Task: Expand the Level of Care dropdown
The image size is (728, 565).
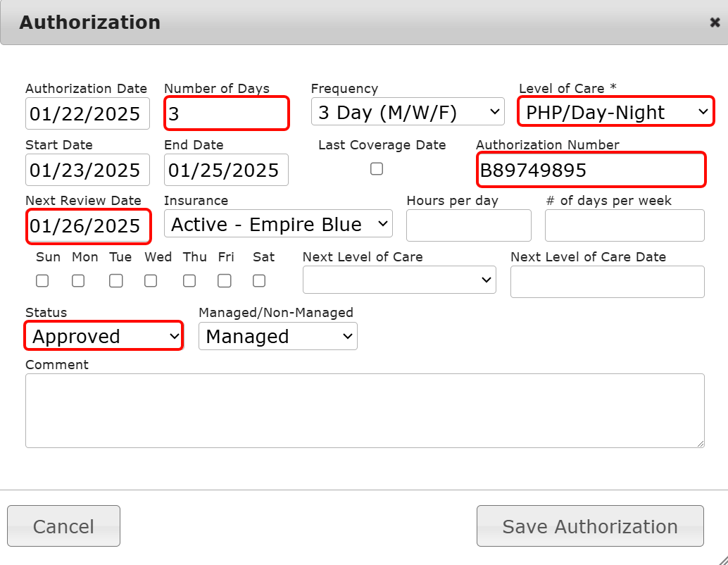Action: point(615,113)
